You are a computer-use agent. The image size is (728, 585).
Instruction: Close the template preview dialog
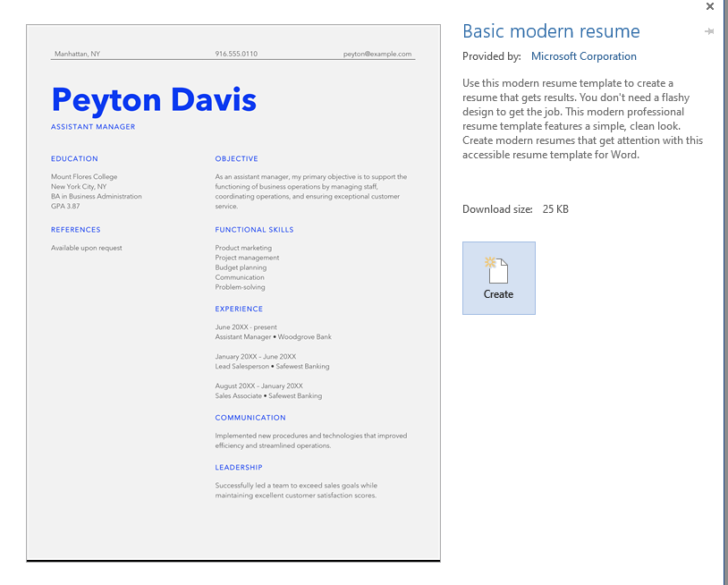pos(710,6)
